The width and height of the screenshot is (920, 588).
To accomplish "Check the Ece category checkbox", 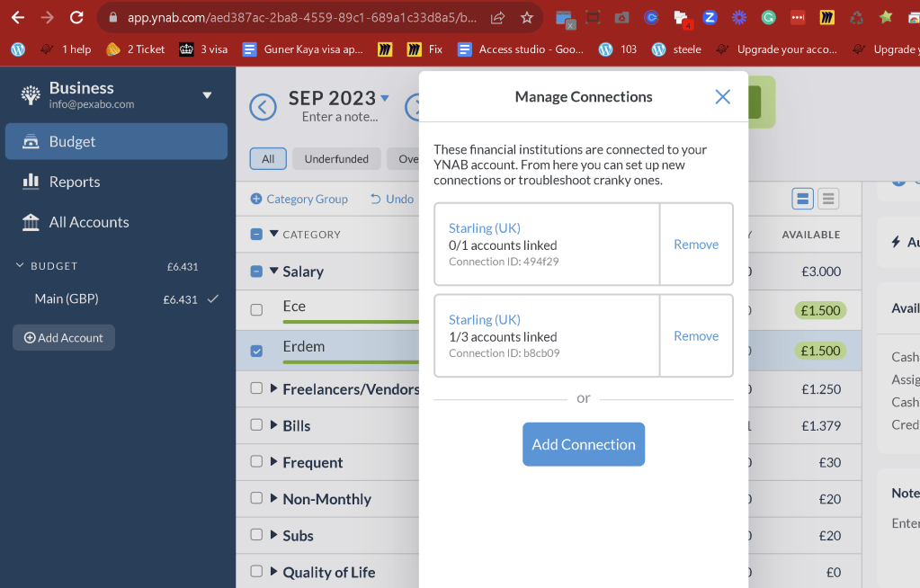I will click(x=256, y=309).
